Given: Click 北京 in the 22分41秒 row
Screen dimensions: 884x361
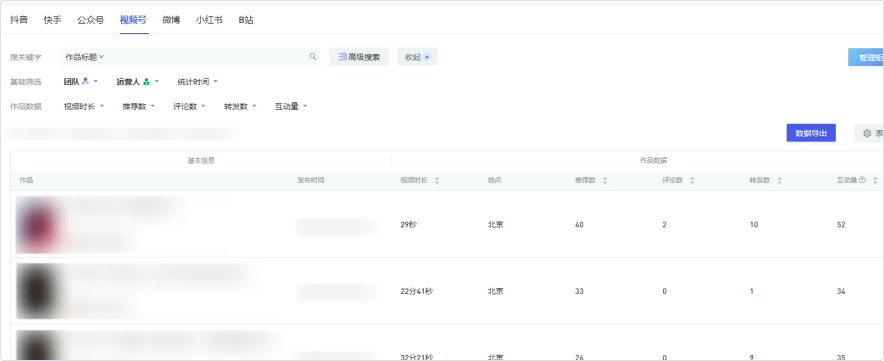Looking at the screenshot, I should coord(496,291).
